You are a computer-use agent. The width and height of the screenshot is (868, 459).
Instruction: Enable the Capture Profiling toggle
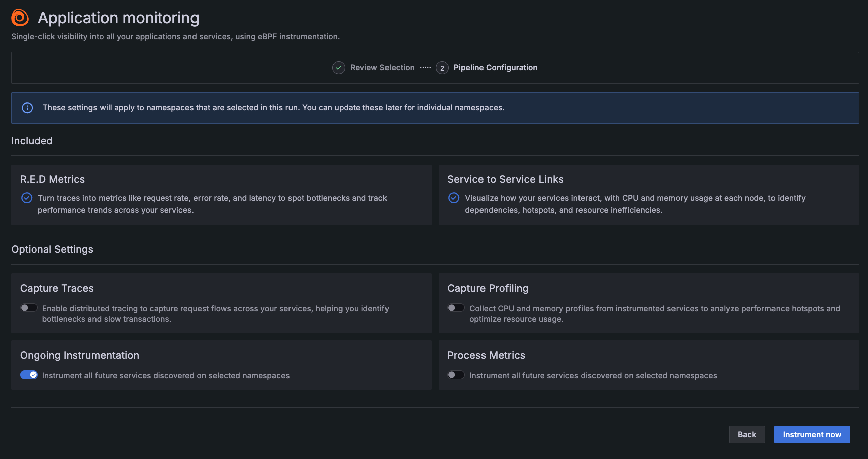point(456,307)
